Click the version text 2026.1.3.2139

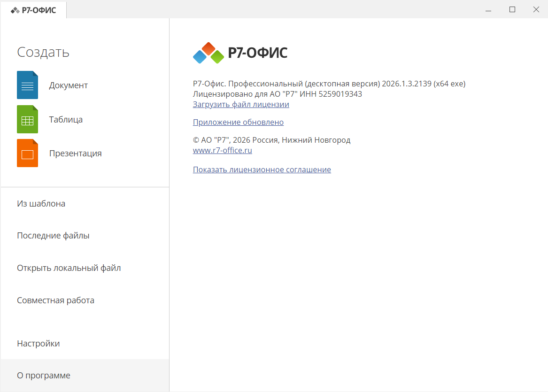(407, 84)
